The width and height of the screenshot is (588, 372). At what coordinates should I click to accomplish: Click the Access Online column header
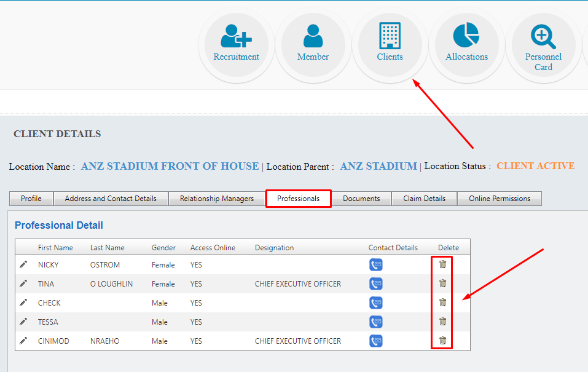(x=213, y=248)
